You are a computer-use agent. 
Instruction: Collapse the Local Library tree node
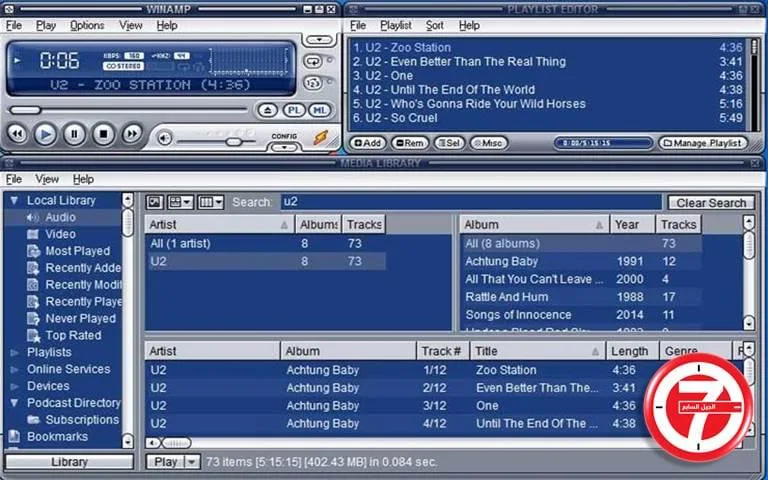tap(14, 200)
